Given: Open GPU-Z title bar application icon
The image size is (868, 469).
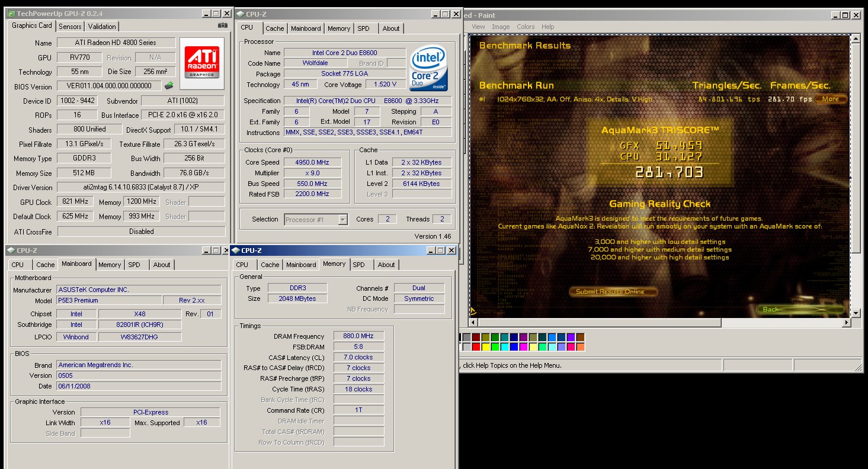Looking at the screenshot, I should 11,13.
